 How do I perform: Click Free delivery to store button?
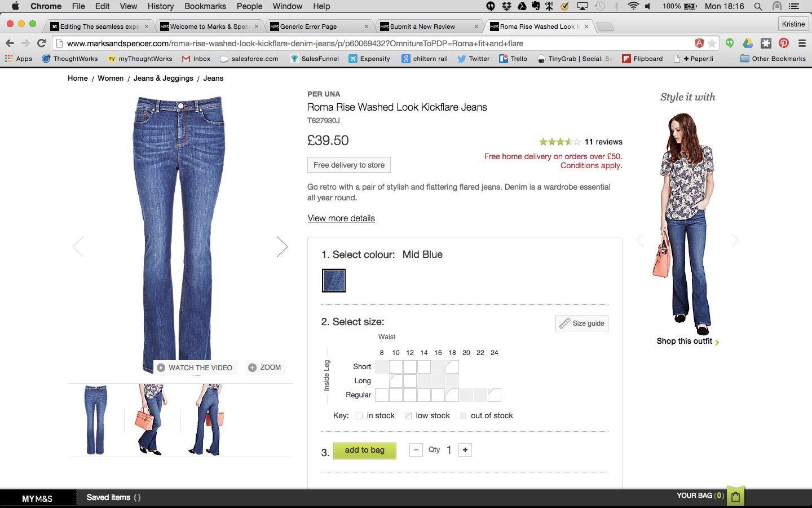[x=349, y=165]
